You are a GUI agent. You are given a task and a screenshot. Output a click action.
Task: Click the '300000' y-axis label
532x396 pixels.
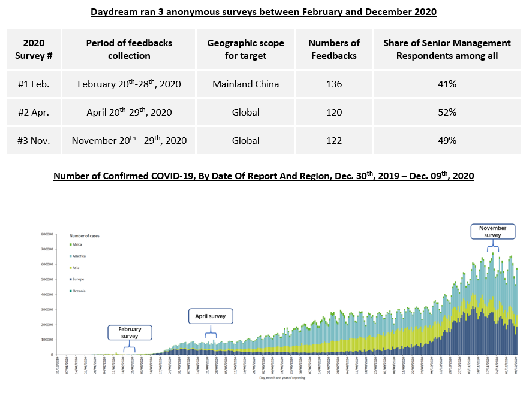[x=47, y=310]
